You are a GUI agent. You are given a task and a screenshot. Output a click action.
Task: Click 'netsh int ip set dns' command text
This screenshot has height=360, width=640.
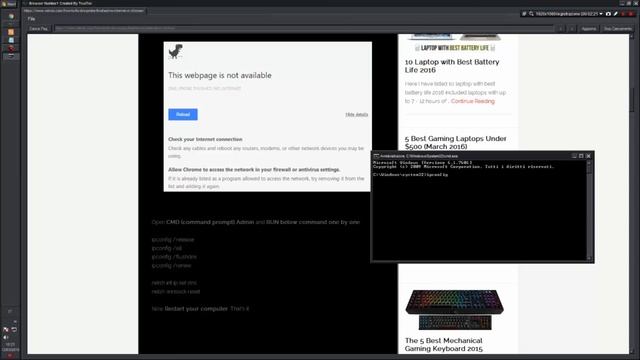(174, 282)
